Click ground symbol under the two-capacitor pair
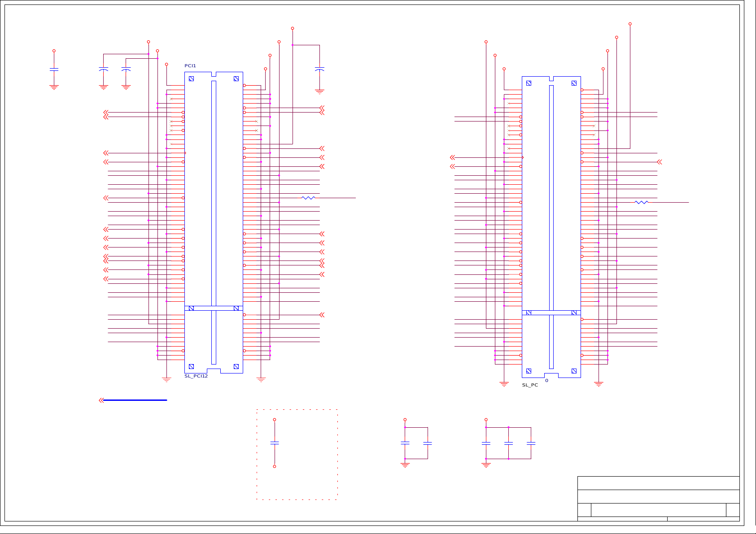Screen dimensions: 756x534 click(x=405, y=465)
